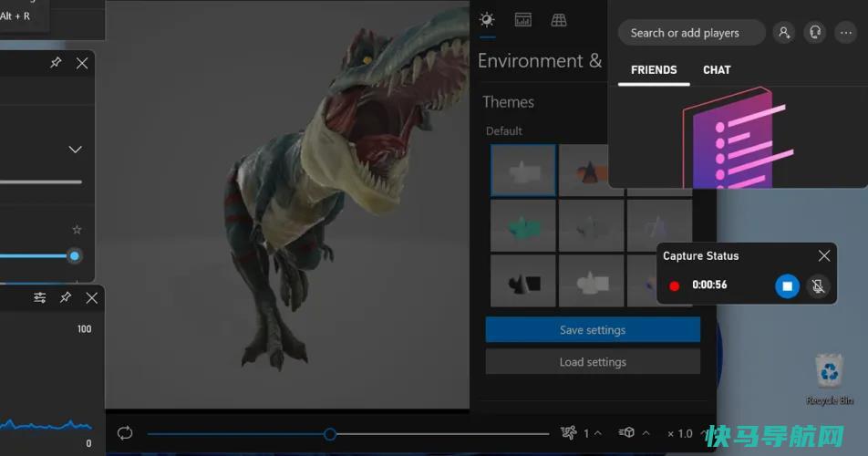Image resolution: width=868 pixels, height=456 pixels.
Task: Click the add friend person icon
Action: [x=784, y=33]
